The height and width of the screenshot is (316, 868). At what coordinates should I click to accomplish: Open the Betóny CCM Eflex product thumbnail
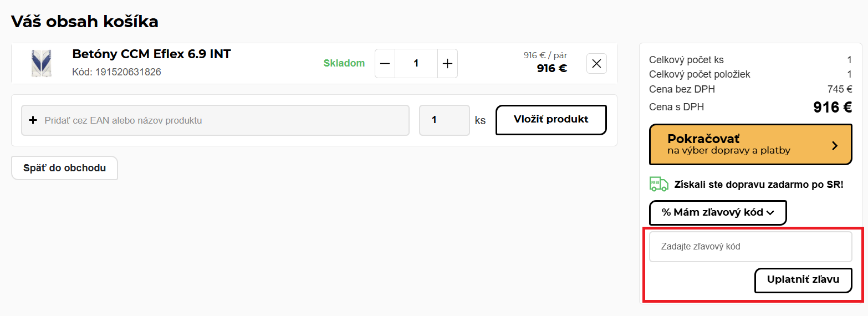pos(41,63)
